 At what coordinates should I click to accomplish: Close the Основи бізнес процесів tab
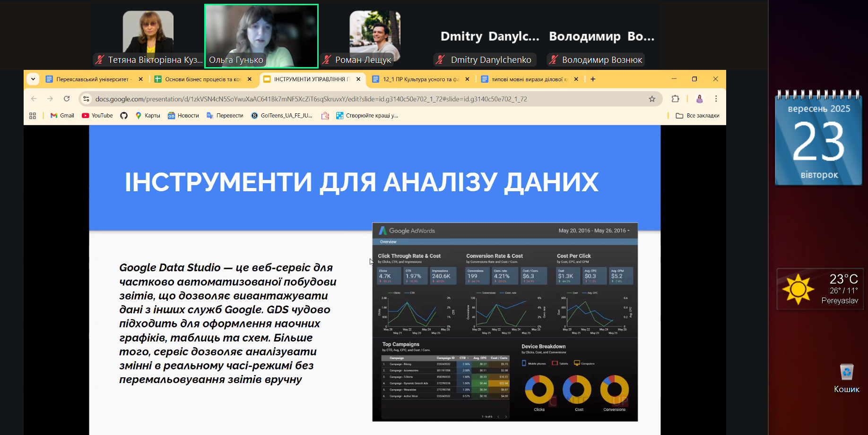click(x=250, y=79)
